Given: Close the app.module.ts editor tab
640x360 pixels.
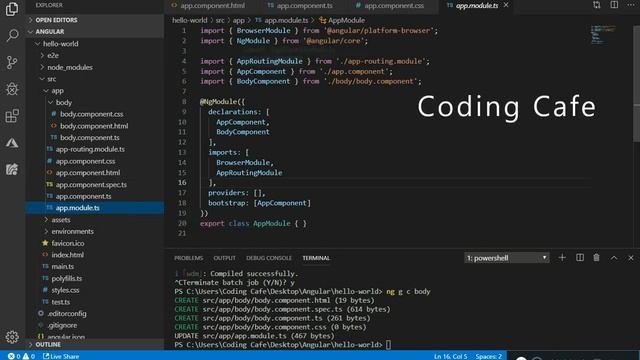Looking at the screenshot, I should [x=506, y=5].
